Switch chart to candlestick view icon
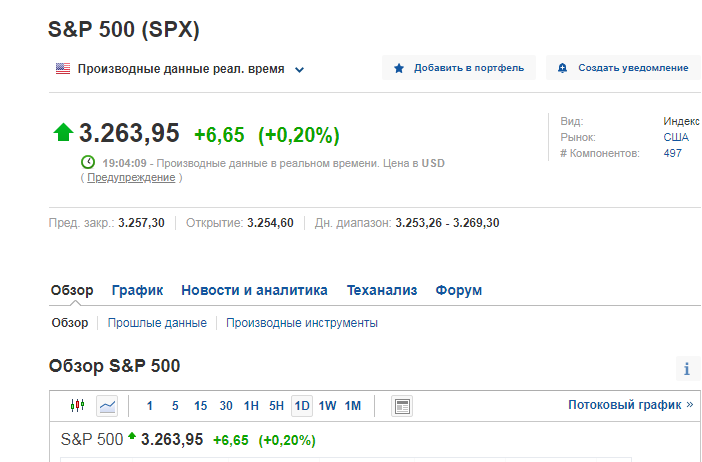 (x=77, y=406)
